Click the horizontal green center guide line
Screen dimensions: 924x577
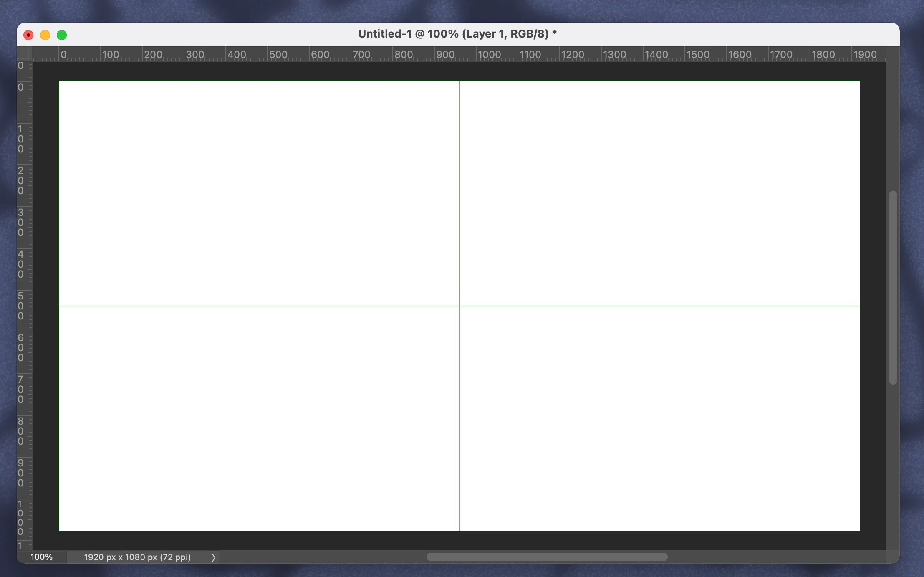(259, 306)
